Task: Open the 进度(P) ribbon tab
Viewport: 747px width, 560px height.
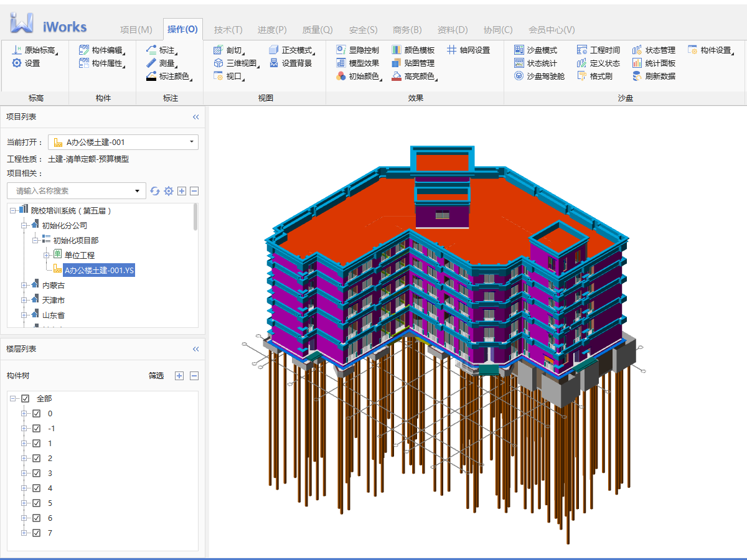Action: click(x=272, y=30)
